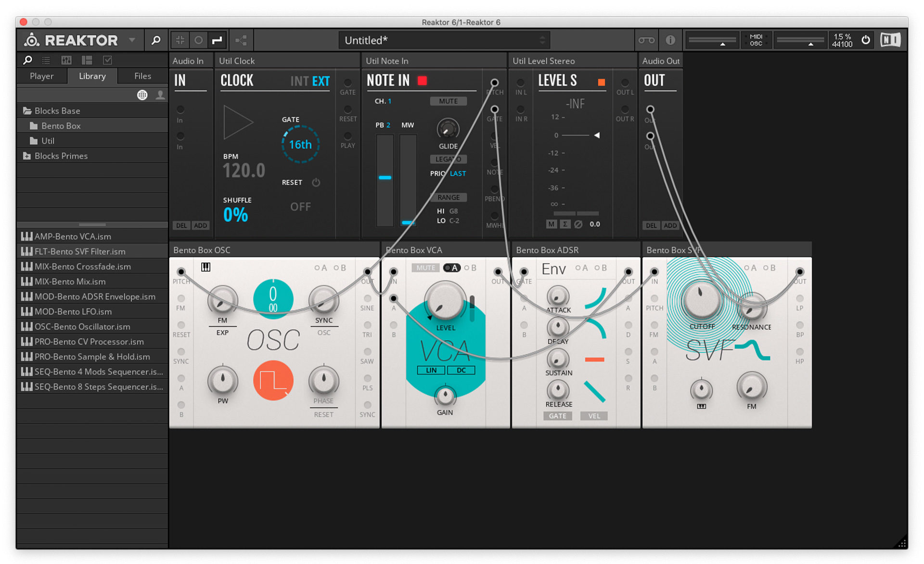Click the connections/routing icon in the toolbar
The image size is (924, 564).
coord(241,40)
